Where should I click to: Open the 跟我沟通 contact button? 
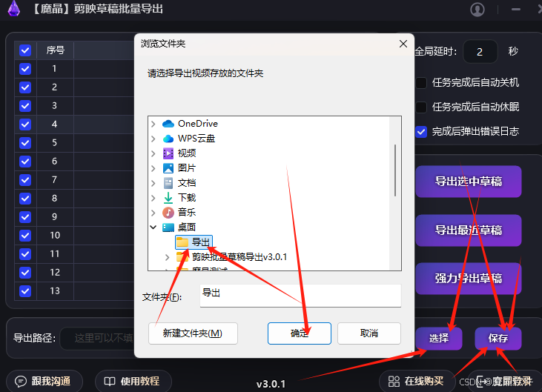(44, 382)
